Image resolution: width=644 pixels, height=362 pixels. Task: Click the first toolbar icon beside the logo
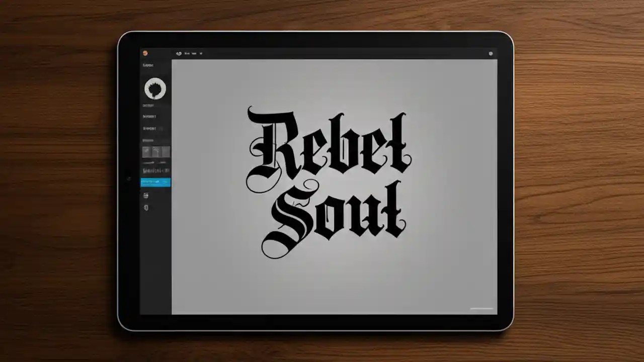(x=179, y=53)
